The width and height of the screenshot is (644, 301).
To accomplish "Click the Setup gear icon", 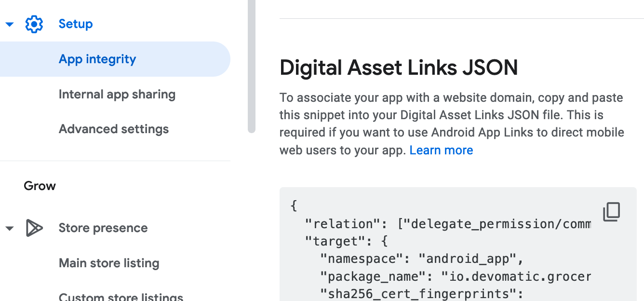I will tap(34, 24).
